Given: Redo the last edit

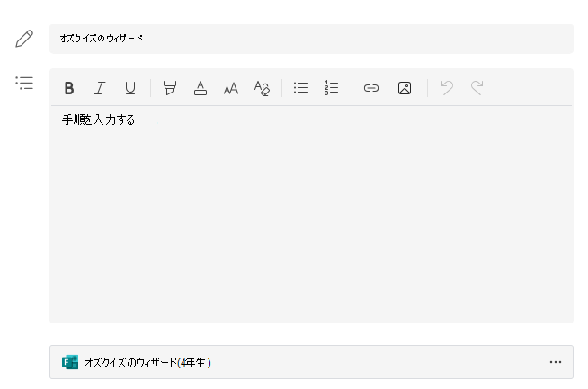Looking at the screenshot, I should [x=477, y=88].
